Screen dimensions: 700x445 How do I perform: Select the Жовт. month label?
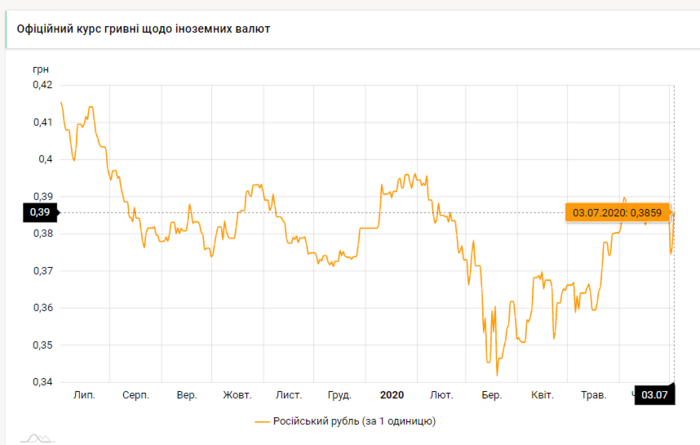click(x=237, y=396)
